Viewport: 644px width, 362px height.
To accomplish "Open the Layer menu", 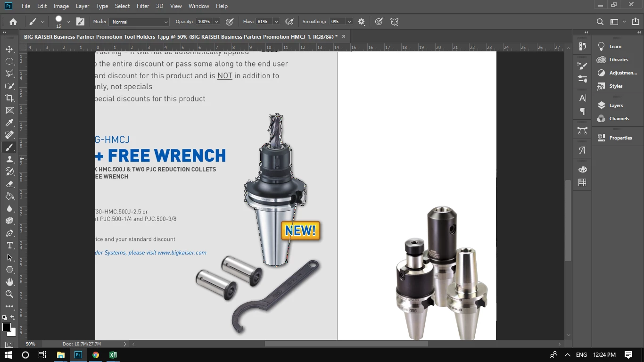I will pyautogui.click(x=83, y=6).
